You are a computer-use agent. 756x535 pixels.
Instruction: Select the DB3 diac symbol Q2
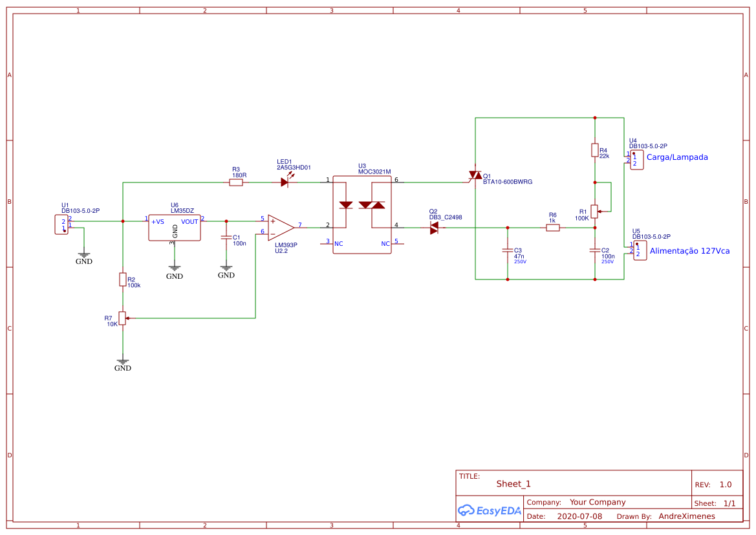435,228
